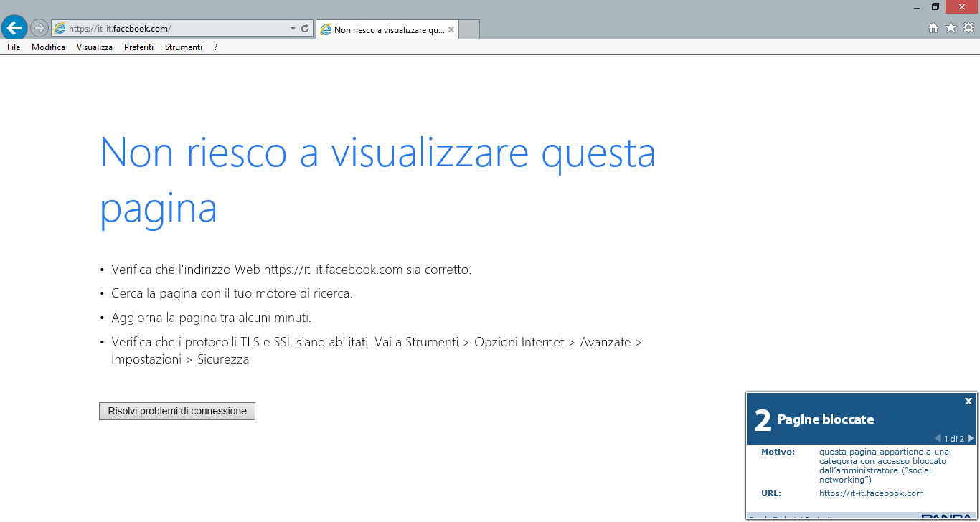Click the '1 di 2' page counter
980x522 pixels.
[x=954, y=438]
